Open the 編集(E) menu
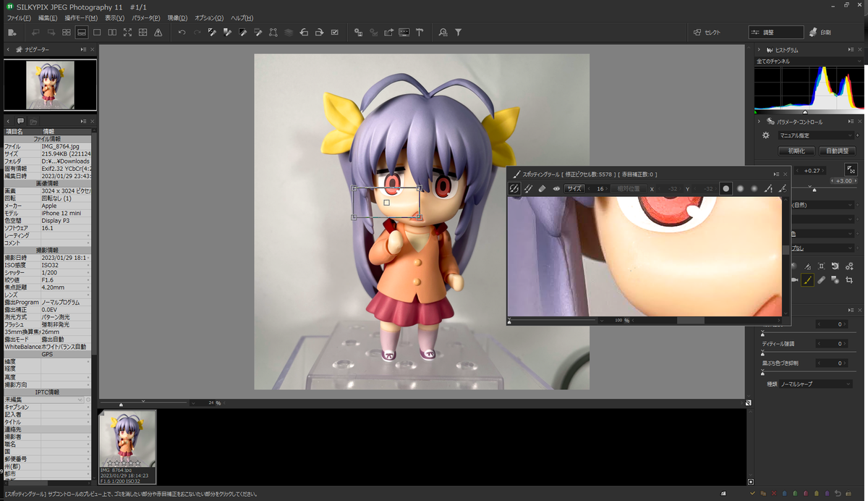868x501 pixels. 48,17
